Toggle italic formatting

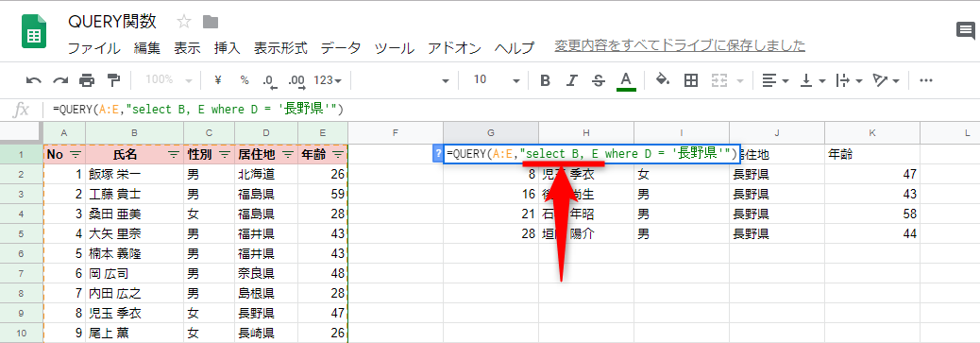(x=571, y=80)
